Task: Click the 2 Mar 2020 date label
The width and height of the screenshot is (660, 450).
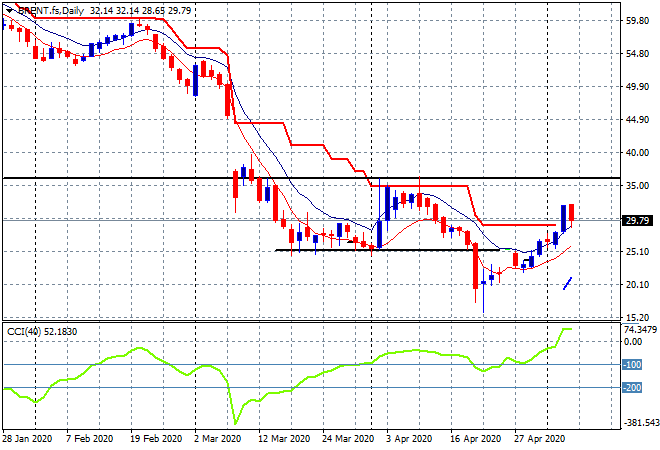Action: 217,439
